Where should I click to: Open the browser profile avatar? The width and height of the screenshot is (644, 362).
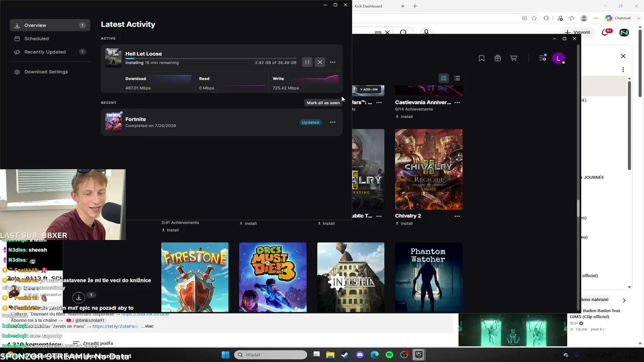584,18
